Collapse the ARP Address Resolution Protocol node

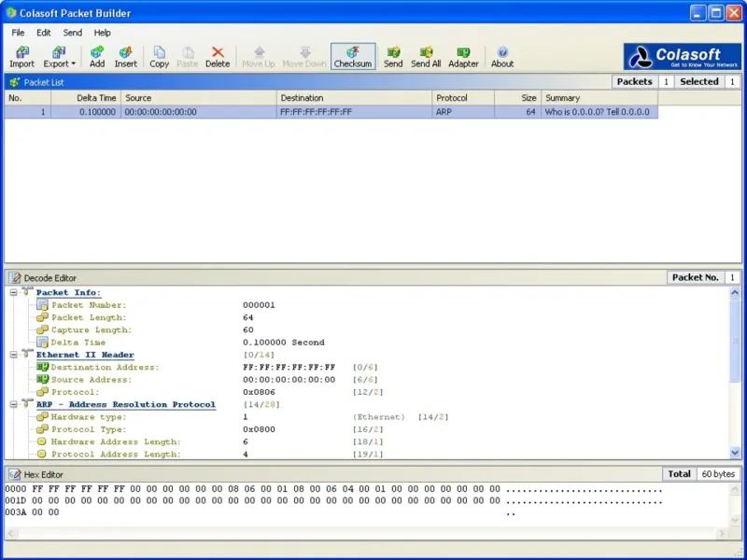pos(13,404)
